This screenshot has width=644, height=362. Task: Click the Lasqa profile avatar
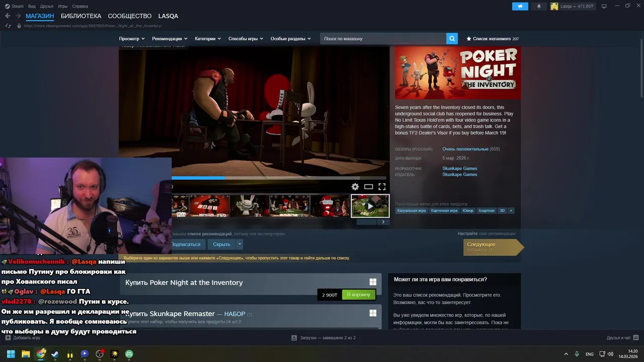554,6
